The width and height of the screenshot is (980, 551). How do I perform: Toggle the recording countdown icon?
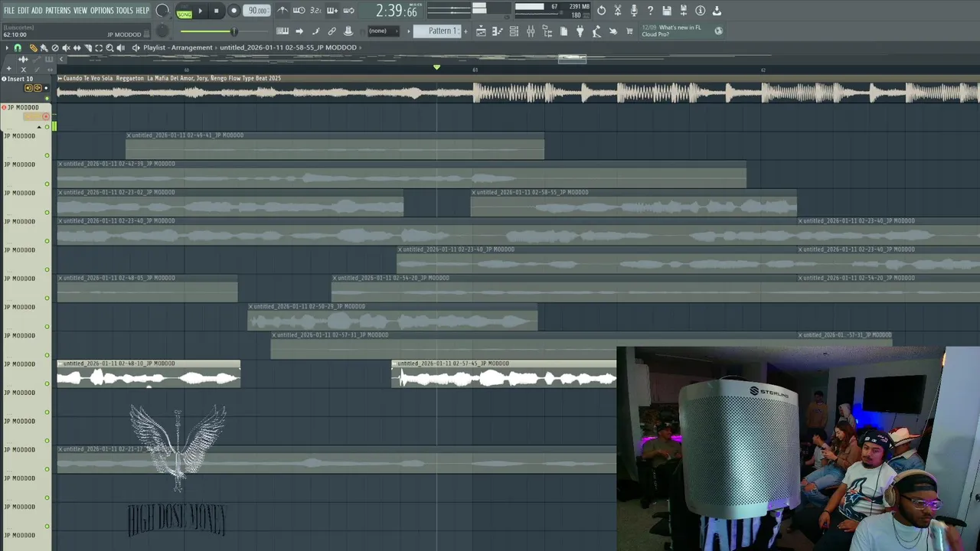click(x=315, y=11)
